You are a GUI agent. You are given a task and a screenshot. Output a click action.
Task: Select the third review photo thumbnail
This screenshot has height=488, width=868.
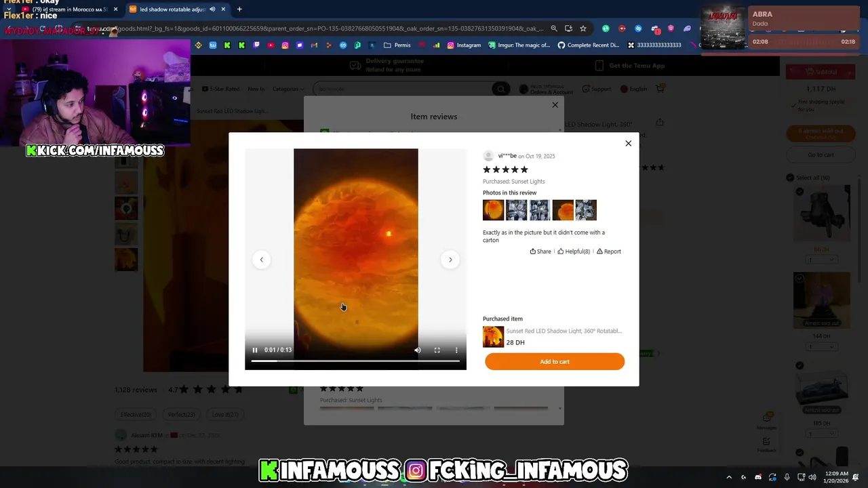pyautogui.click(x=539, y=210)
